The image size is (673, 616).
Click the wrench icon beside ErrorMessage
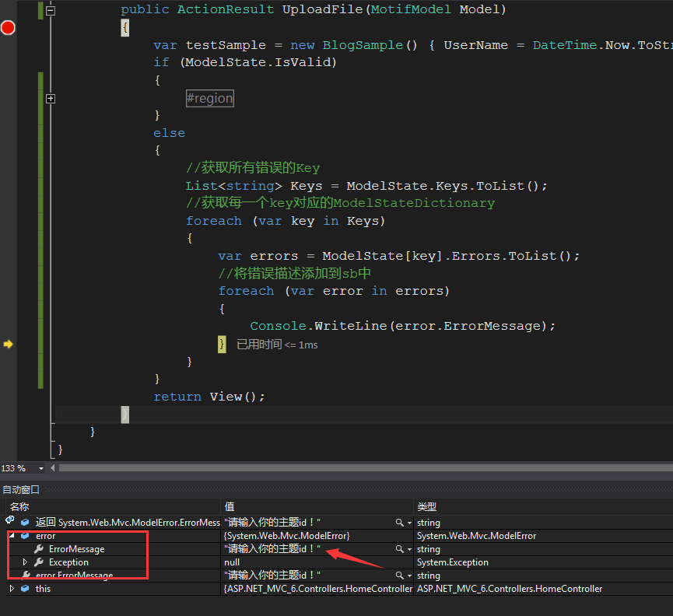point(39,548)
